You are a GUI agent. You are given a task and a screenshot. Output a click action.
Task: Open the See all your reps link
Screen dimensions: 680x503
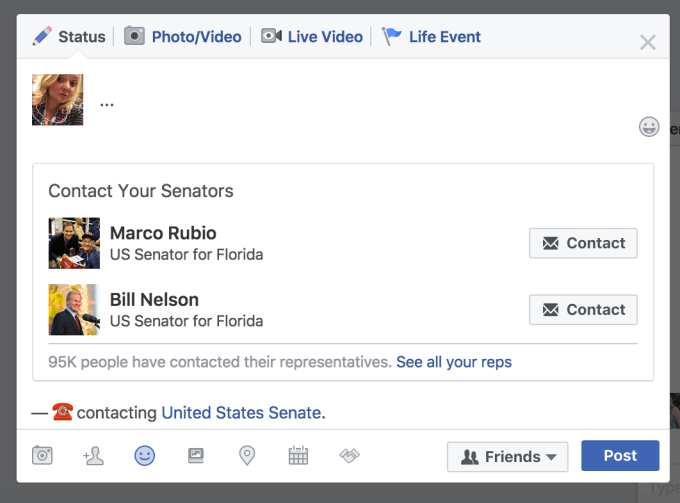click(x=454, y=362)
